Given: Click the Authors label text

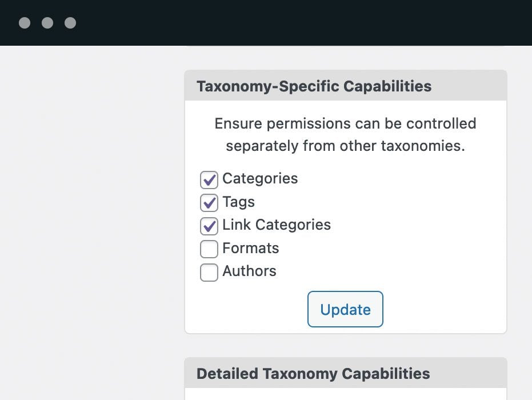Looking at the screenshot, I should [249, 271].
